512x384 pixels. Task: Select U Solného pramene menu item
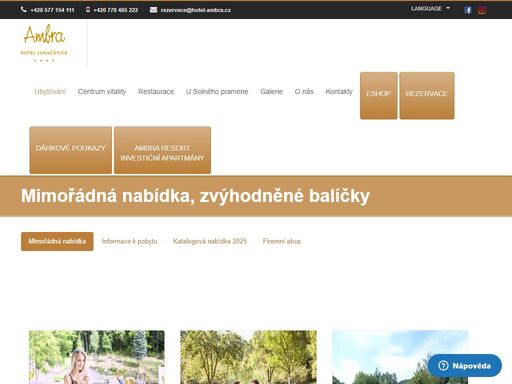(x=217, y=91)
